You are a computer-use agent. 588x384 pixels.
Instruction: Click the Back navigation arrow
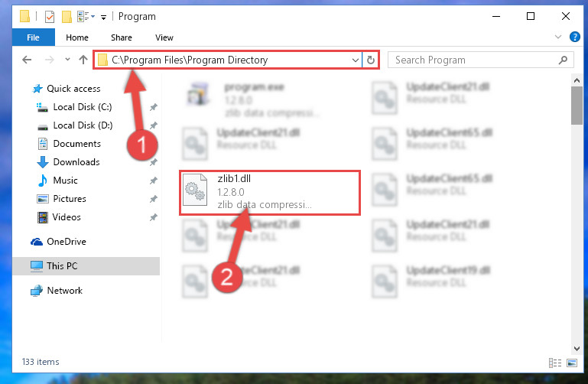(x=27, y=60)
